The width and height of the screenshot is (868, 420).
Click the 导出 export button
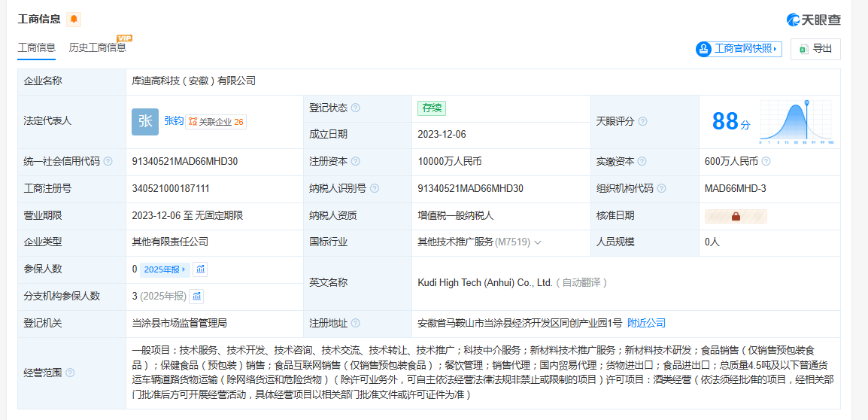pos(815,49)
